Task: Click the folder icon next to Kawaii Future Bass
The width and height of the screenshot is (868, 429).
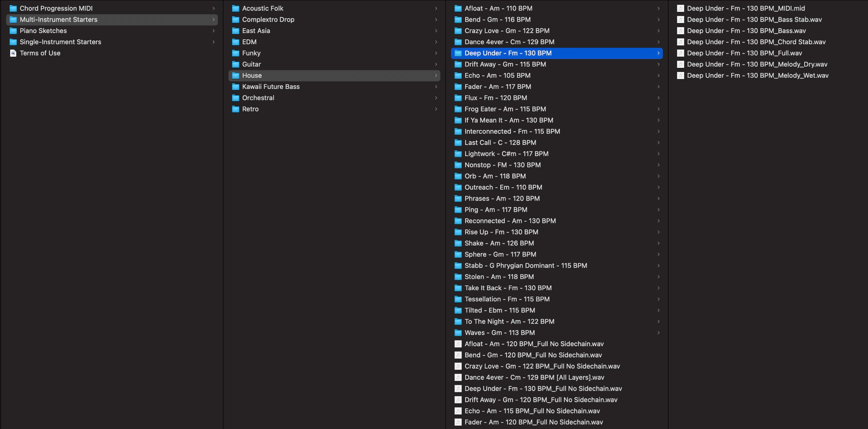Action: click(x=235, y=87)
